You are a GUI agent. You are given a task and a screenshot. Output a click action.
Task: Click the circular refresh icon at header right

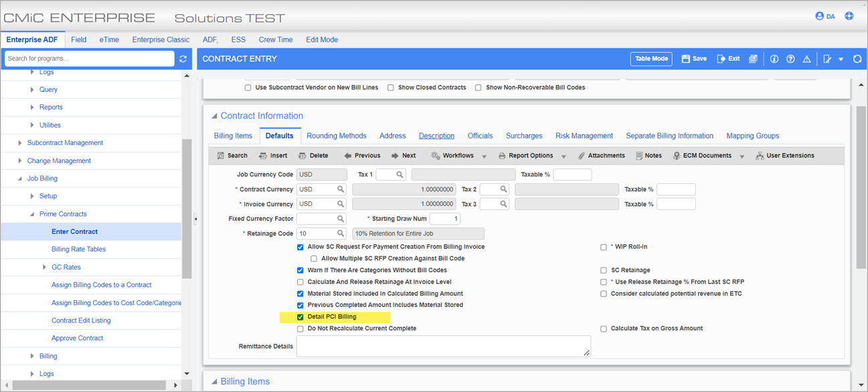[x=857, y=59]
